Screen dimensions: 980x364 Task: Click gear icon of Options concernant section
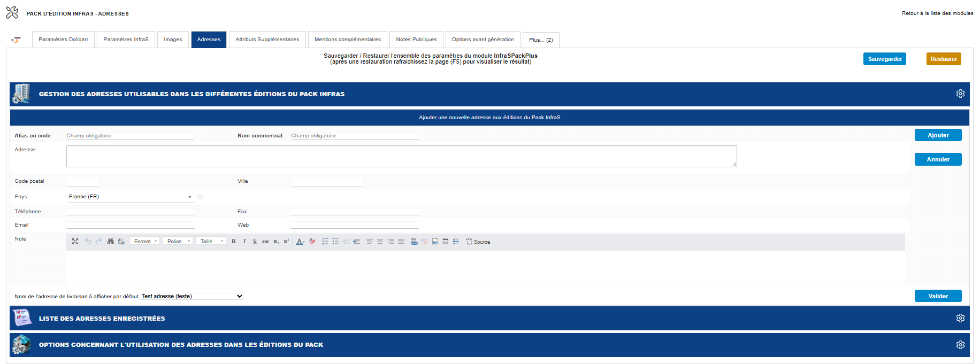tap(960, 345)
